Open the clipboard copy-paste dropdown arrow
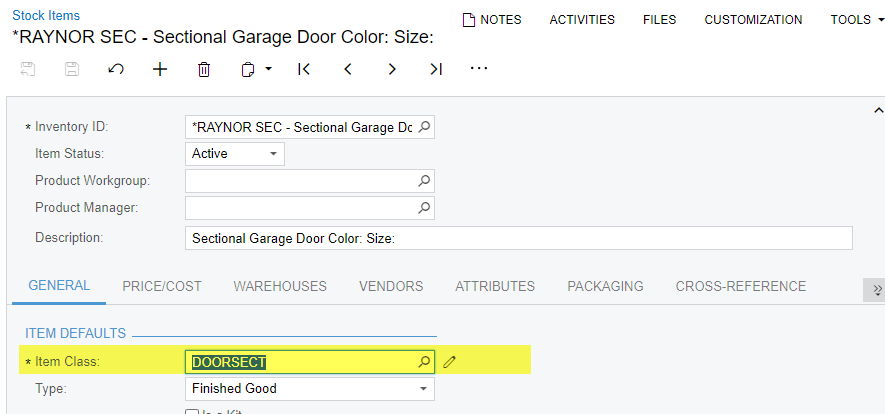 269,69
